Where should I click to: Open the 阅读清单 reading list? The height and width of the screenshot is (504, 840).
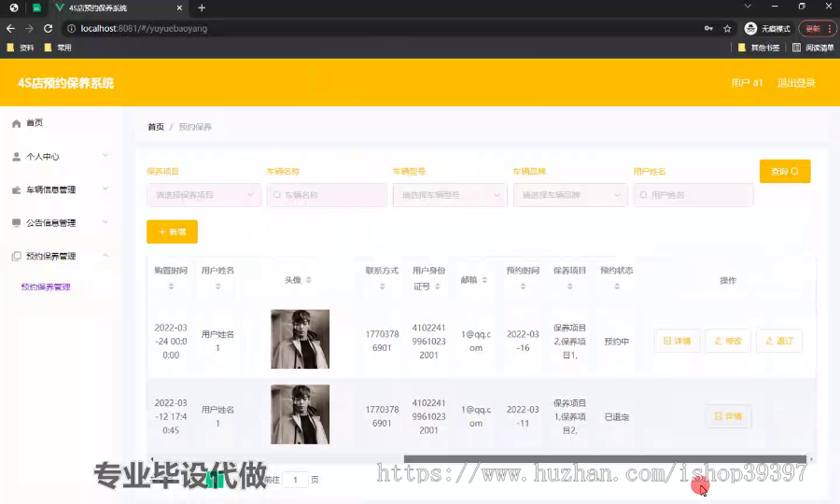813,48
